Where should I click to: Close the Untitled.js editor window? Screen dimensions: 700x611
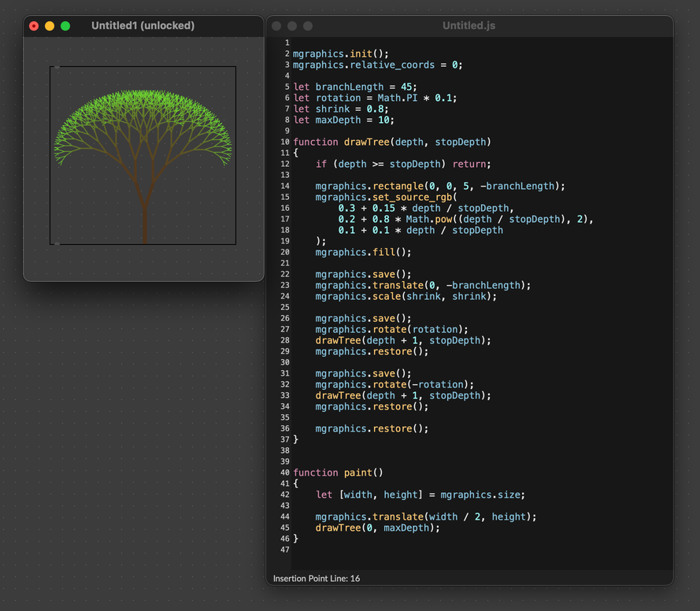276,26
